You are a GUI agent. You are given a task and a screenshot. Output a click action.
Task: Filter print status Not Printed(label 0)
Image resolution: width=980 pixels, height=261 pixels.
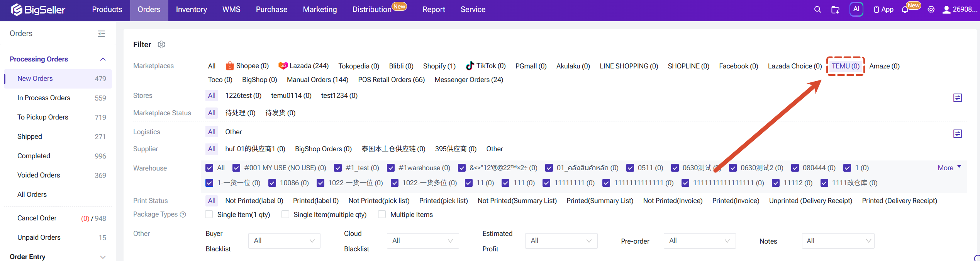click(254, 201)
